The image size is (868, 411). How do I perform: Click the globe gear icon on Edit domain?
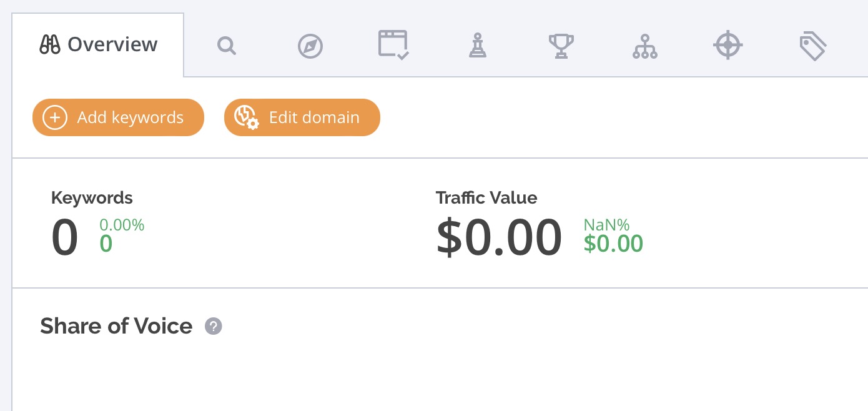(x=246, y=117)
